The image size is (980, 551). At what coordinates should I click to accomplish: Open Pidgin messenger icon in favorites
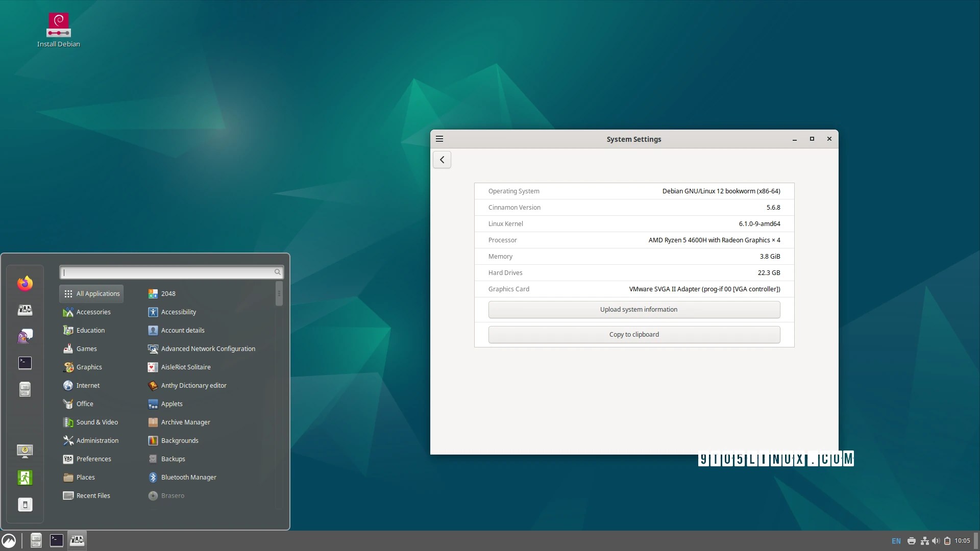pos(25,336)
